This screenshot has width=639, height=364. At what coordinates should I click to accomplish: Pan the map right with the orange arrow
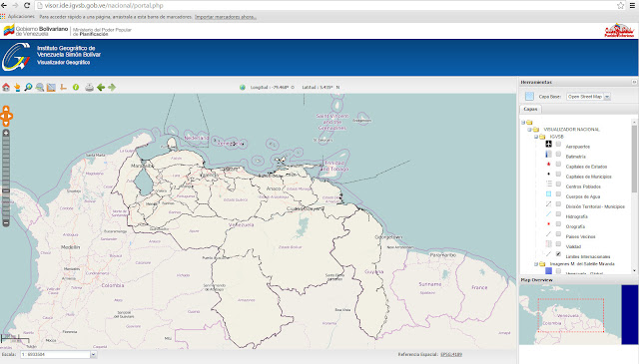click(10, 116)
